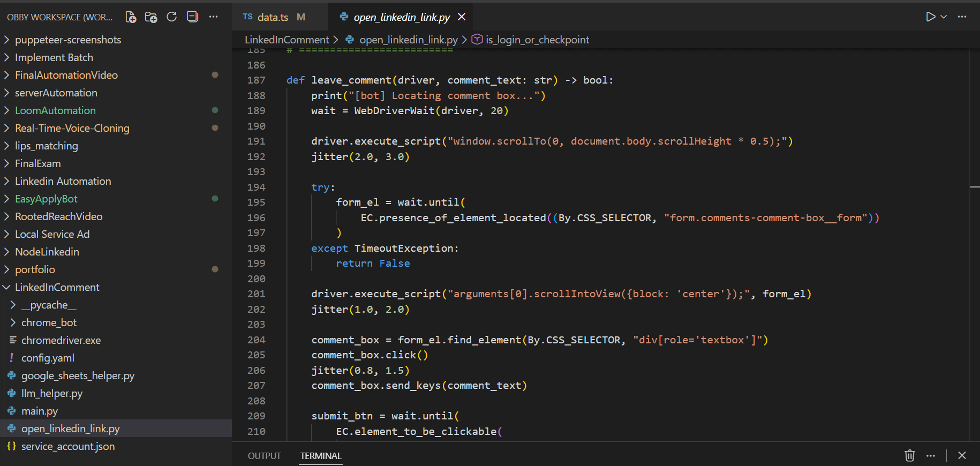Kill terminal with trash icon
The width and height of the screenshot is (980, 466).
[909, 455]
